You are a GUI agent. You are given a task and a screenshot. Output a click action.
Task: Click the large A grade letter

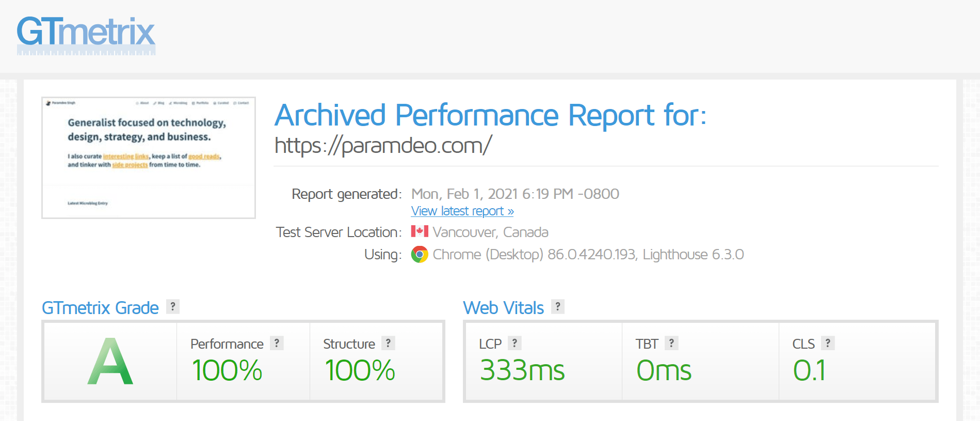[110, 361]
